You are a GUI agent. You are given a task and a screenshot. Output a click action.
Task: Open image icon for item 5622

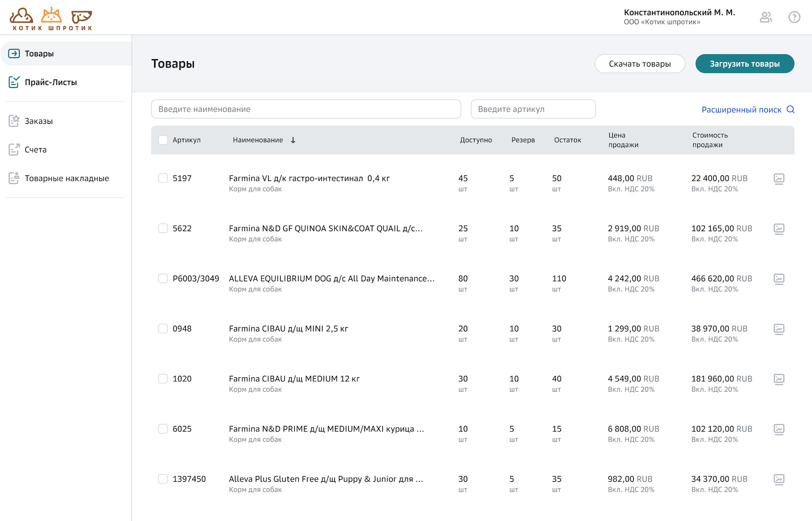click(779, 229)
